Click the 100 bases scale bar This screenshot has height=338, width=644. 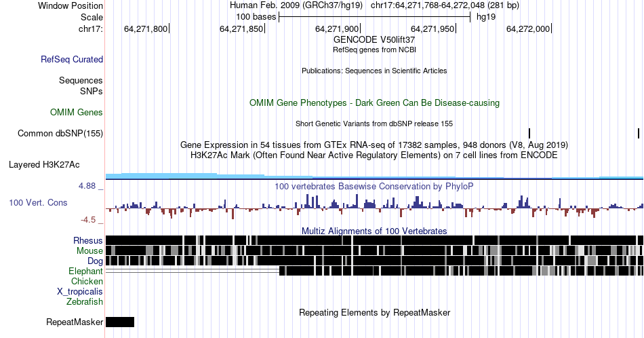(x=374, y=17)
